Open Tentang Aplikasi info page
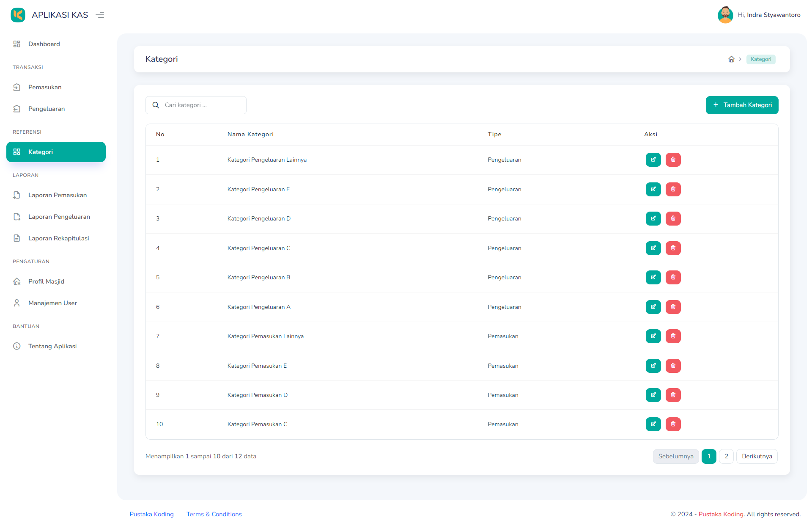The height and width of the screenshot is (529, 812). pos(52,346)
